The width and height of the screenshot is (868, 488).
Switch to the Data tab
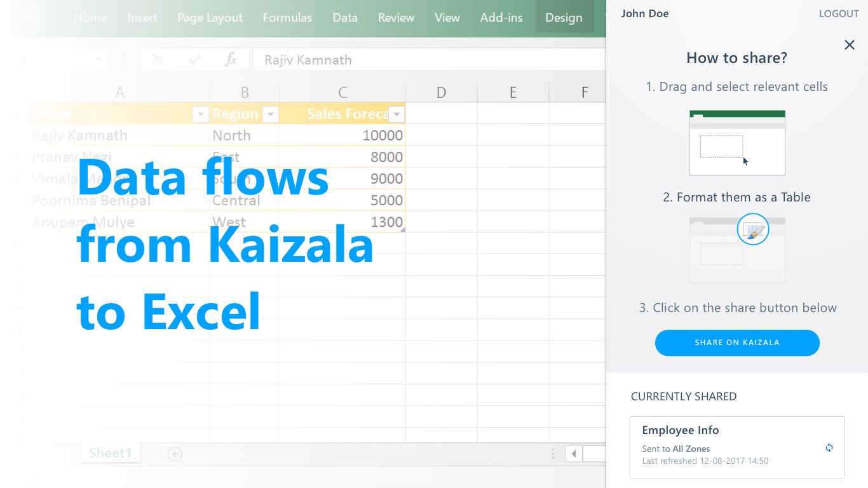click(x=345, y=18)
